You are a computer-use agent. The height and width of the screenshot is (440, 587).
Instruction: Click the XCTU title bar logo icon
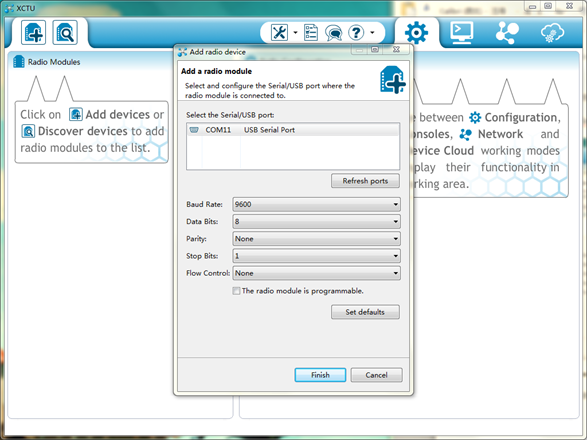click(x=9, y=8)
